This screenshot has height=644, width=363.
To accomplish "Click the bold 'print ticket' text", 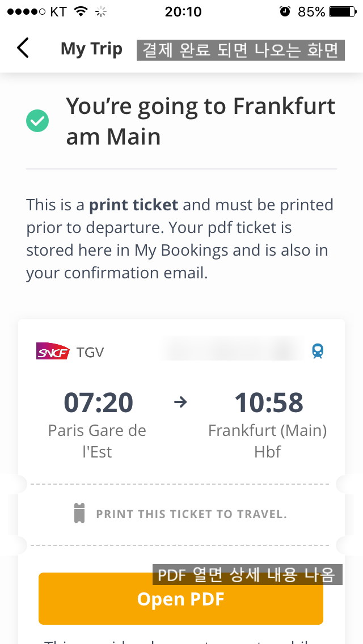I will (134, 205).
